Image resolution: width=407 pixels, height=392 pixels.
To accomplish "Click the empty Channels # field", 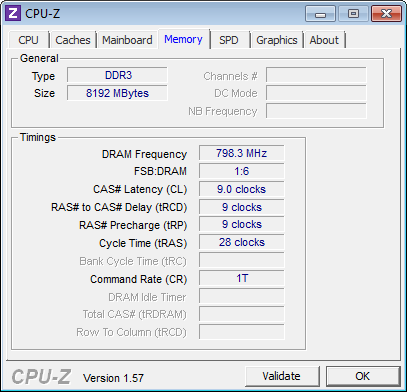I will (316, 75).
